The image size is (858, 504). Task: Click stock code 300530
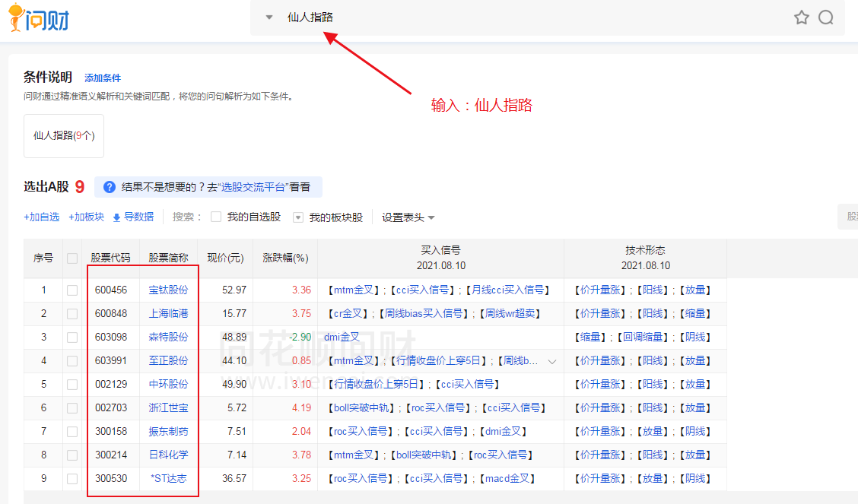tap(111, 477)
